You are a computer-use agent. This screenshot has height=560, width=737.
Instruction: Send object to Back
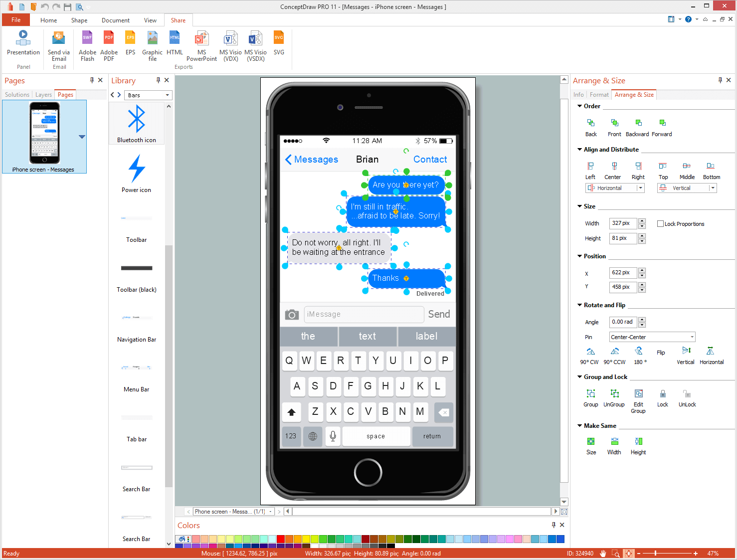click(591, 128)
